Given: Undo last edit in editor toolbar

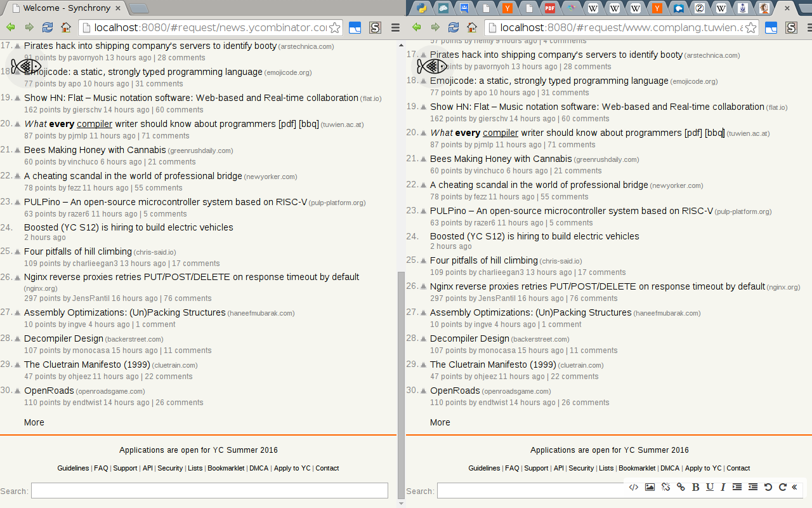Looking at the screenshot, I should point(768,487).
